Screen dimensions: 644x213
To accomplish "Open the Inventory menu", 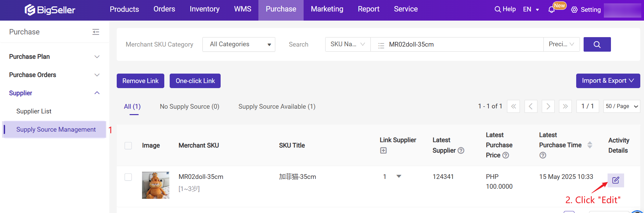I will pos(204,9).
